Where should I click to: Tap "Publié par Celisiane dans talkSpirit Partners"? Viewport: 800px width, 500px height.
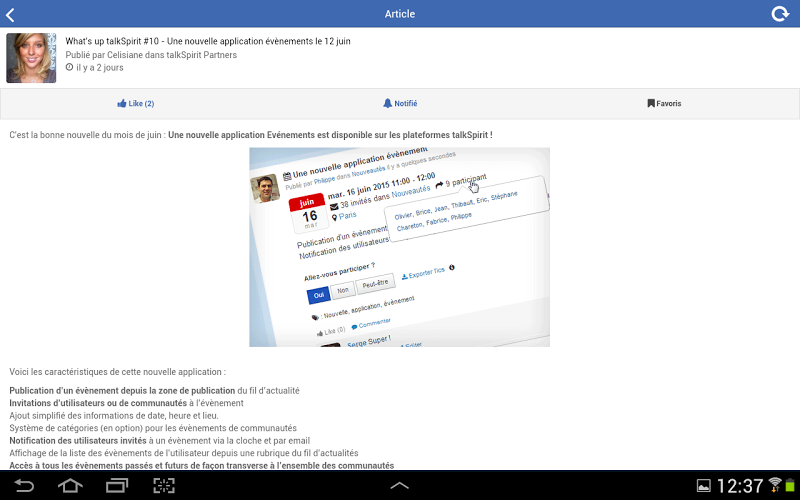(x=151, y=55)
